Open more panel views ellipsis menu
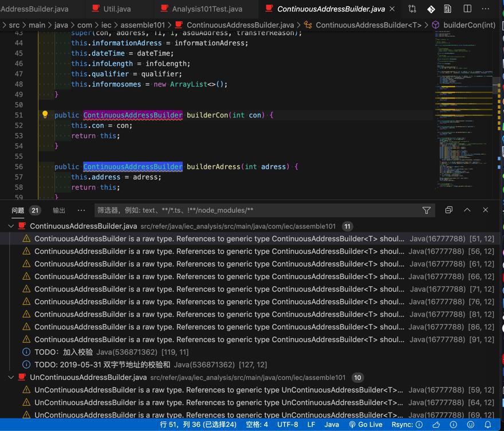This screenshot has width=504, height=431. pyautogui.click(x=81, y=210)
